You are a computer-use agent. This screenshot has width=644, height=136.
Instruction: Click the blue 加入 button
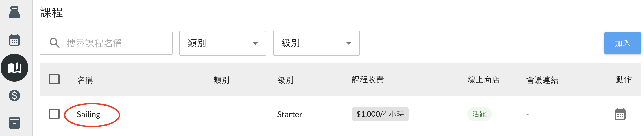[622, 43]
